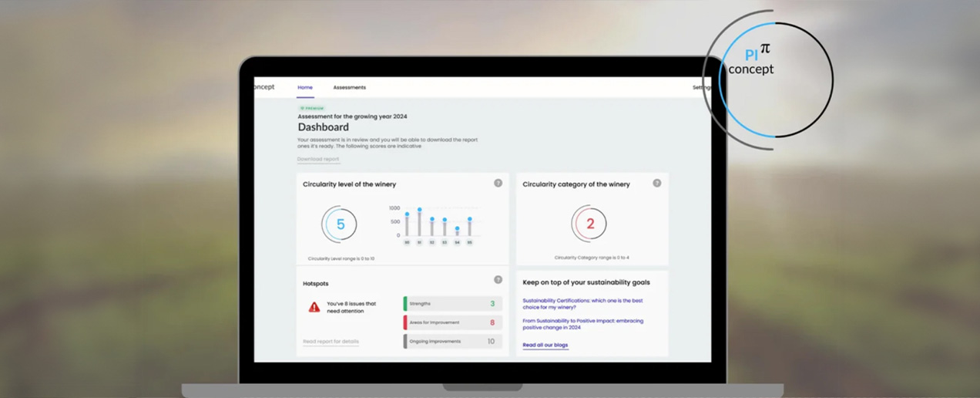Click the PI concept logo circle
The image size is (980, 398).
tap(770, 79)
